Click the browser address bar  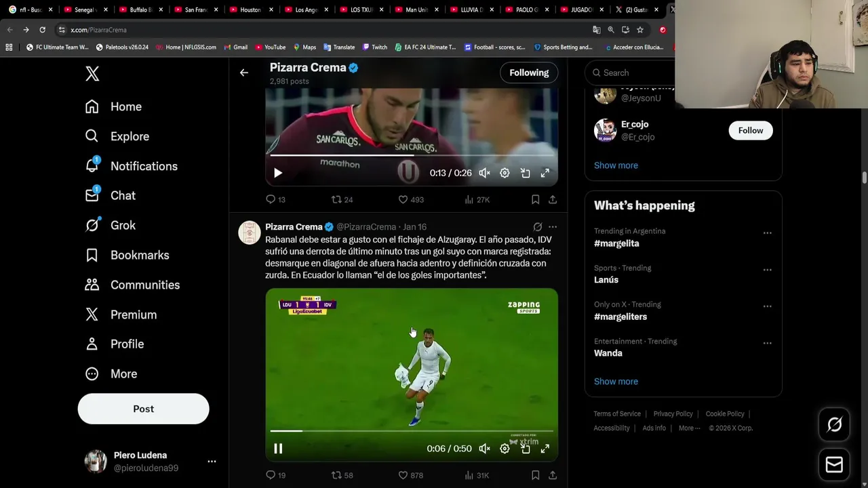point(325,30)
